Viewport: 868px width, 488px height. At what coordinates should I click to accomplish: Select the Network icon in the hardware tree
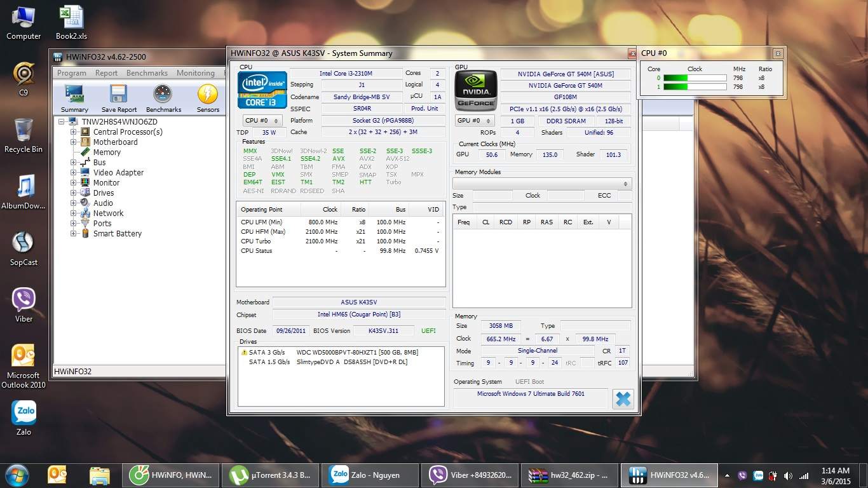85,213
